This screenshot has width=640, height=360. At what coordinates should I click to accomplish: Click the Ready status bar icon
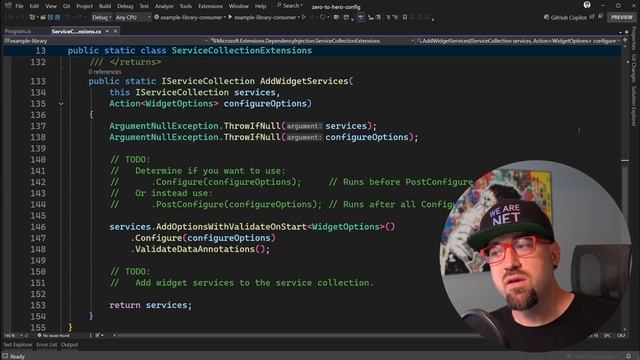[5, 356]
